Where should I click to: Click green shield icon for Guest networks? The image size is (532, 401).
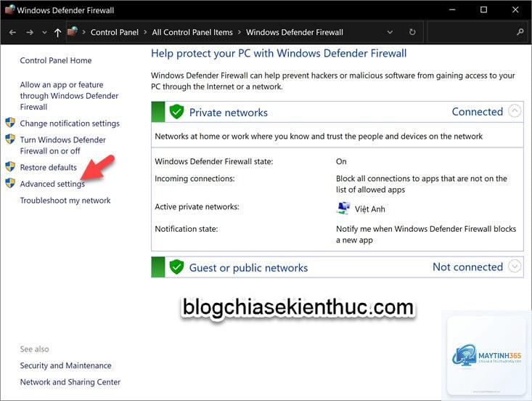coord(176,267)
